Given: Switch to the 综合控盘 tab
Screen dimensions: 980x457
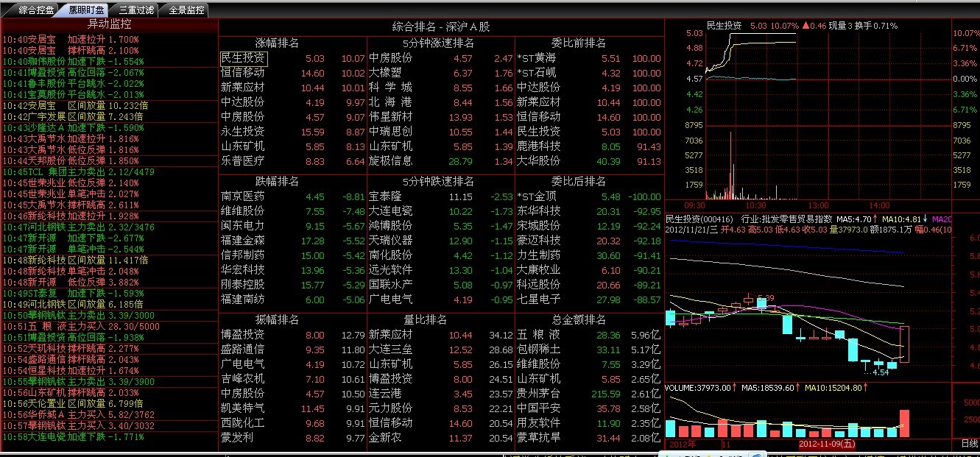Looking at the screenshot, I should tap(35, 10).
